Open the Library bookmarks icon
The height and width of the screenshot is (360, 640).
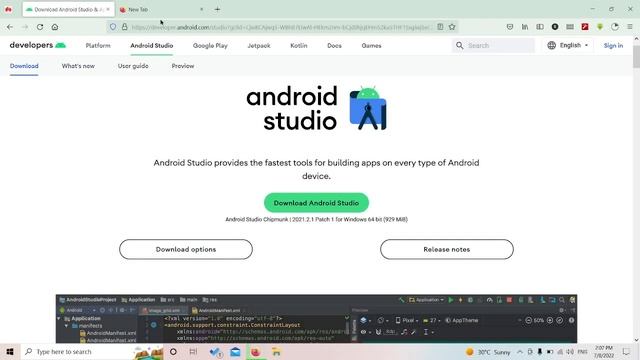coord(525,27)
